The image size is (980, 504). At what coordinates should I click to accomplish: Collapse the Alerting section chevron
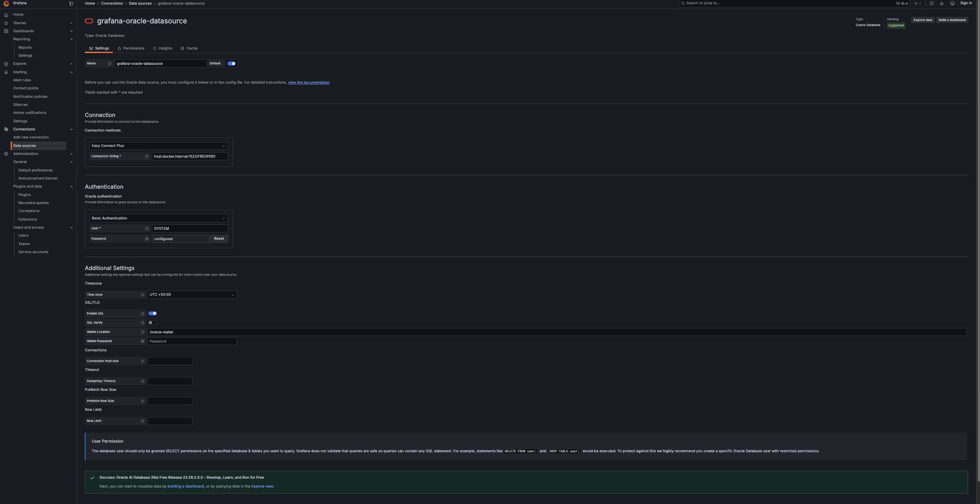point(71,72)
